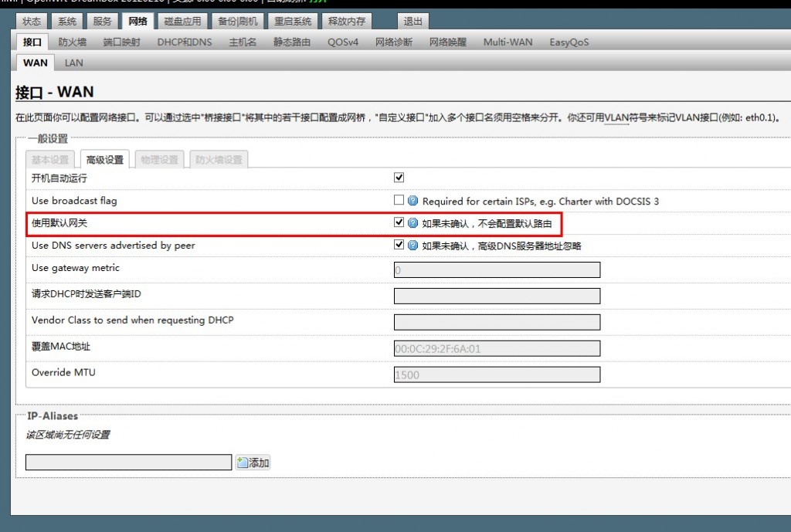Open the 端口映射 submenu
The width and height of the screenshot is (791, 532).
pos(121,42)
